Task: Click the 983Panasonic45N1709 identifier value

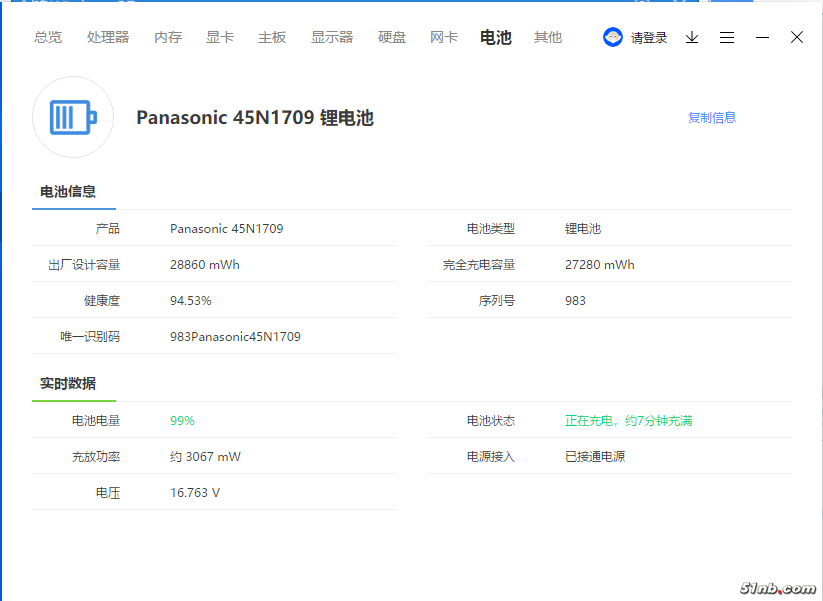Action: click(235, 337)
